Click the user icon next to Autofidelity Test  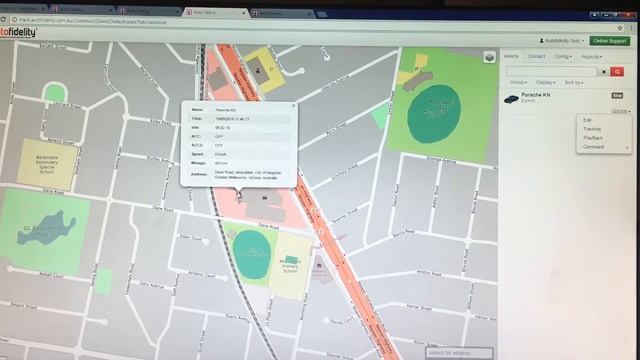click(x=542, y=41)
